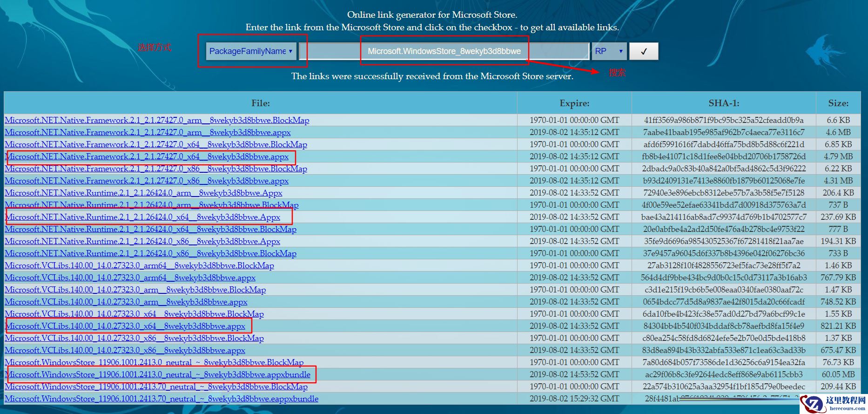Download NET.Native.Runtime 2.1.26424.0 x86 Appx

(x=142, y=241)
